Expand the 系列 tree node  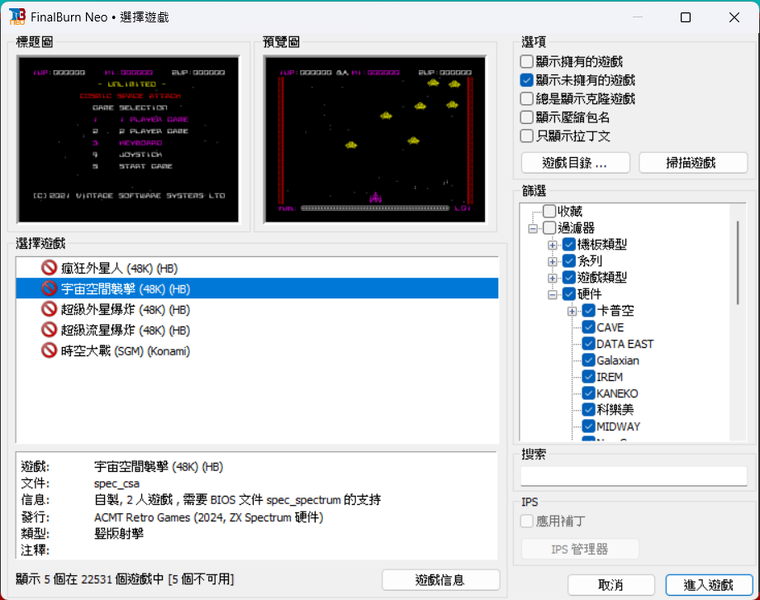[x=552, y=262]
